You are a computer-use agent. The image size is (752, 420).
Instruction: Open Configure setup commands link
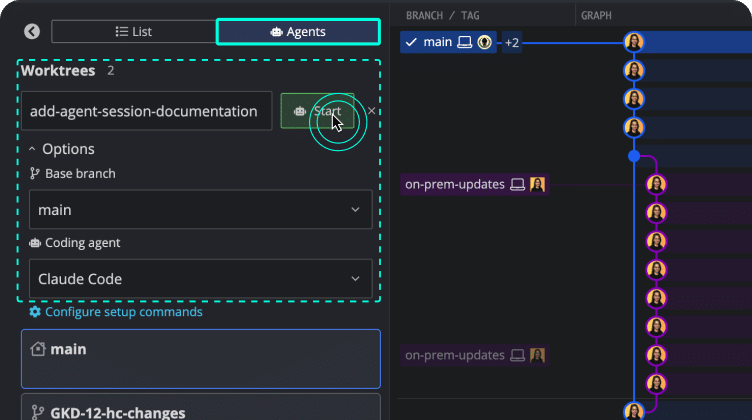(123, 312)
